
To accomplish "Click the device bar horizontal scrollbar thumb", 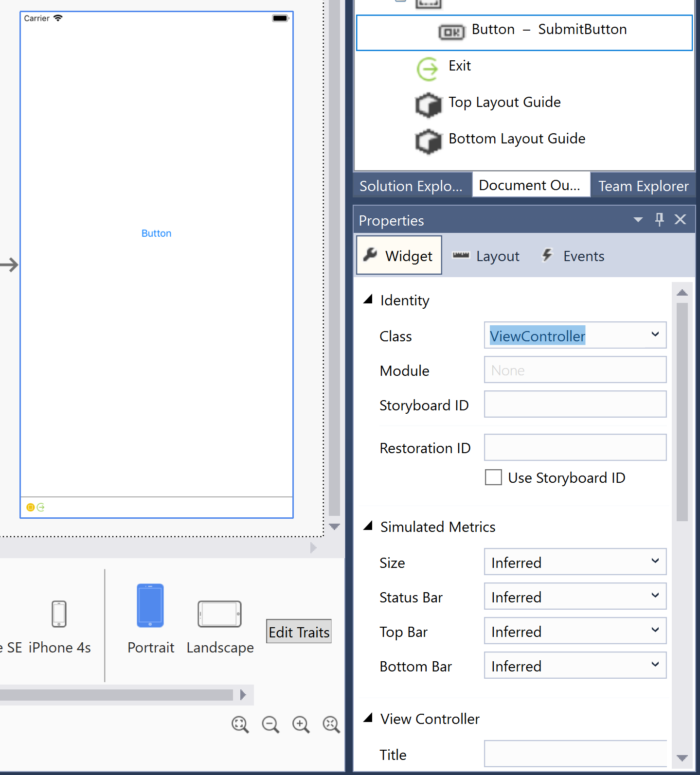I will click(116, 695).
